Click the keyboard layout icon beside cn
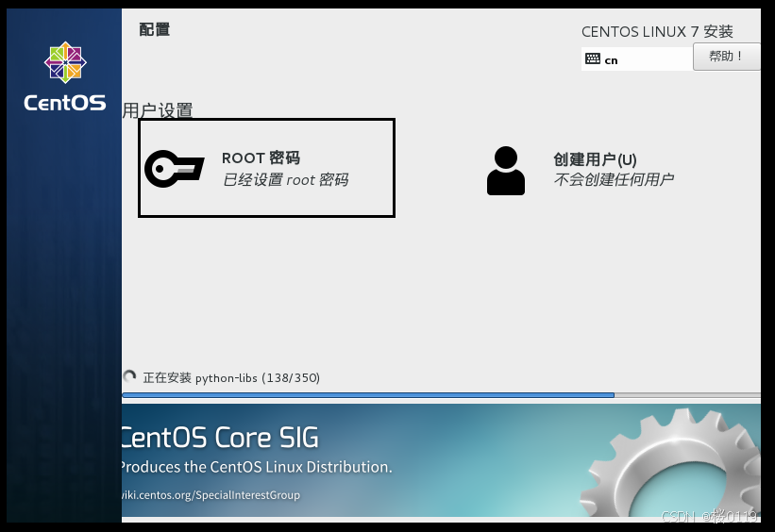The height and width of the screenshot is (532, 775). tap(592, 58)
